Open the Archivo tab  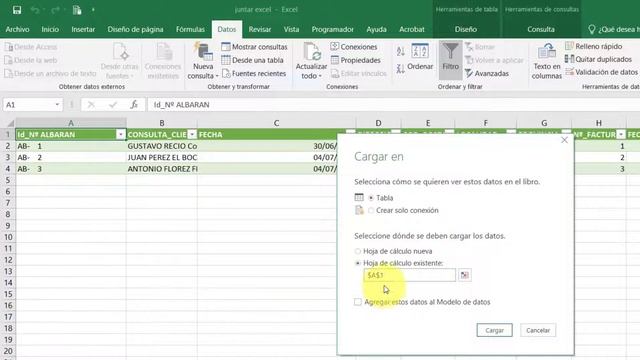coord(17,29)
